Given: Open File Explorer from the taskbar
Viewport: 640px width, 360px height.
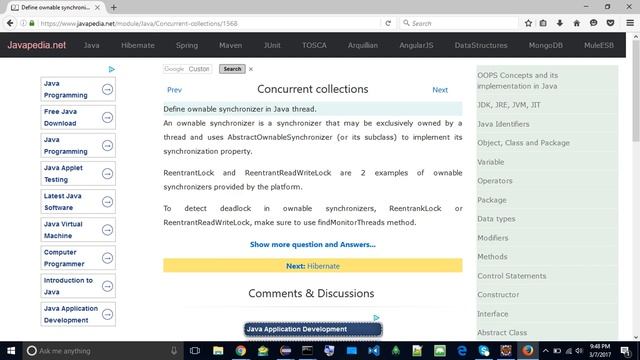Looking at the screenshot, I should (218, 351).
